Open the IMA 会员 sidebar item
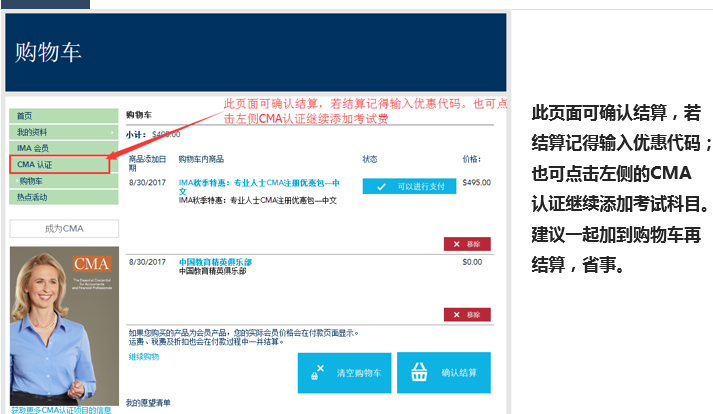 tap(64, 148)
